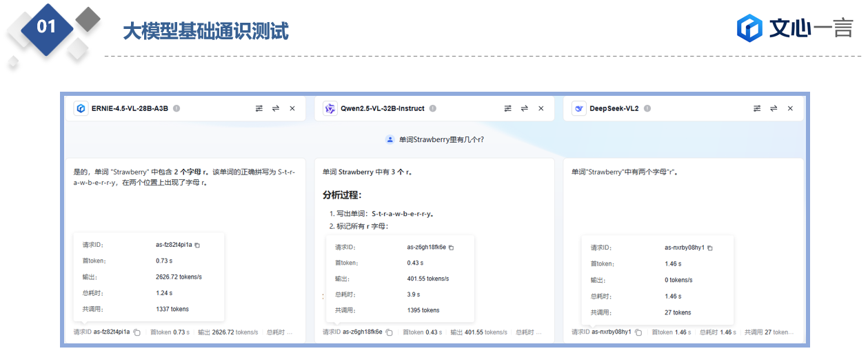
Task: Click info icon next to DeepSeek-VL2
Action: (x=647, y=108)
